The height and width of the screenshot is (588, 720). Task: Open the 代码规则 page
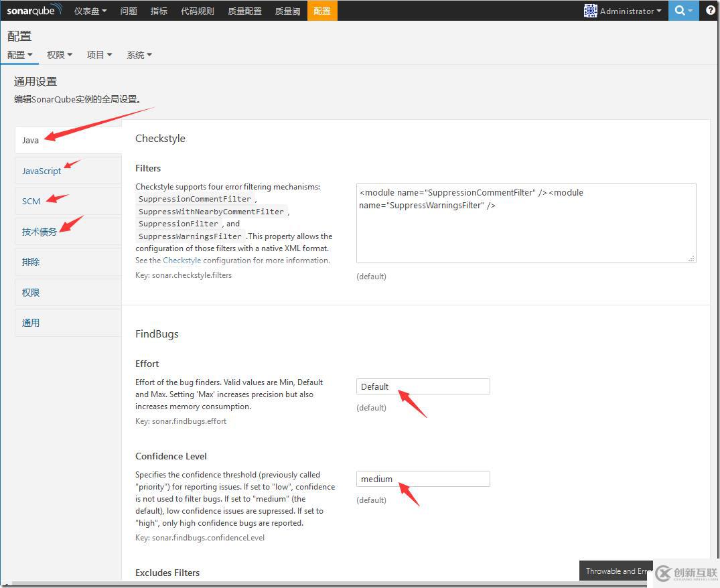pyautogui.click(x=198, y=11)
